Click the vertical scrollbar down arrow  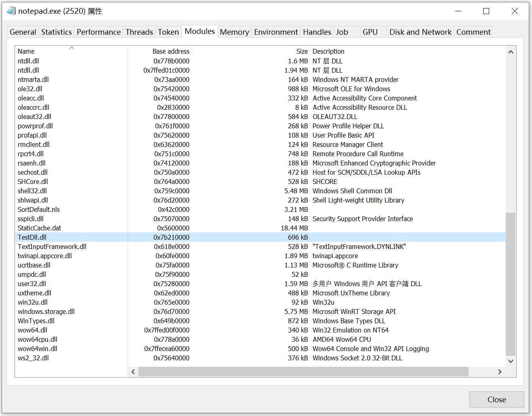(x=511, y=361)
